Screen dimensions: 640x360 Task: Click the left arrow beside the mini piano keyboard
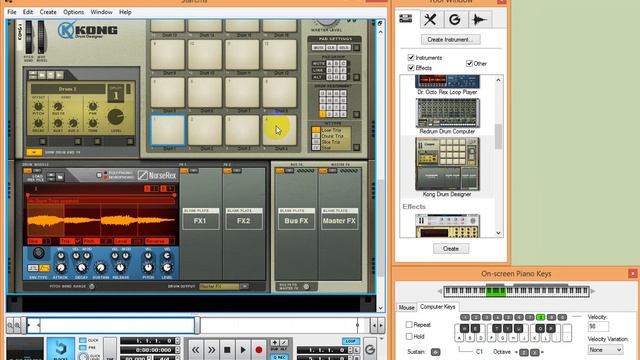click(439, 291)
